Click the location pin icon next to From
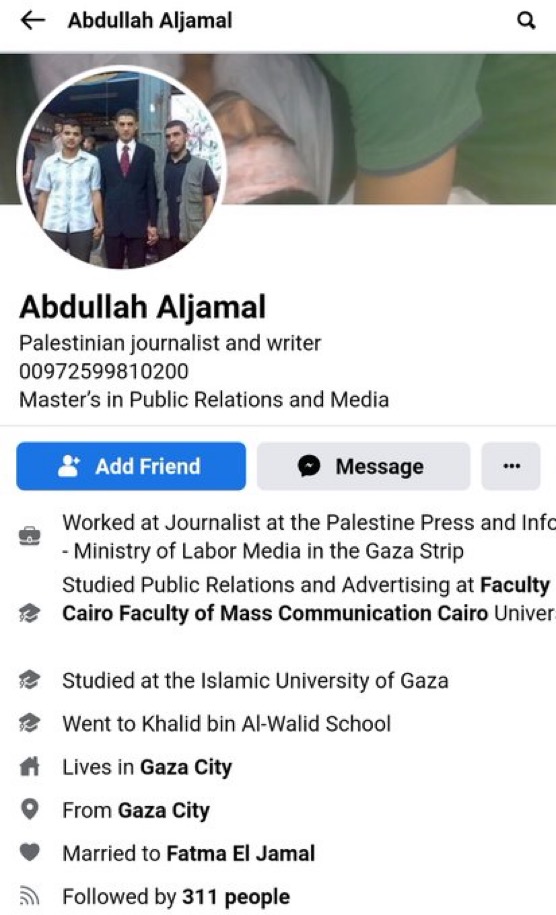The width and height of the screenshot is (556, 915). [30, 809]
